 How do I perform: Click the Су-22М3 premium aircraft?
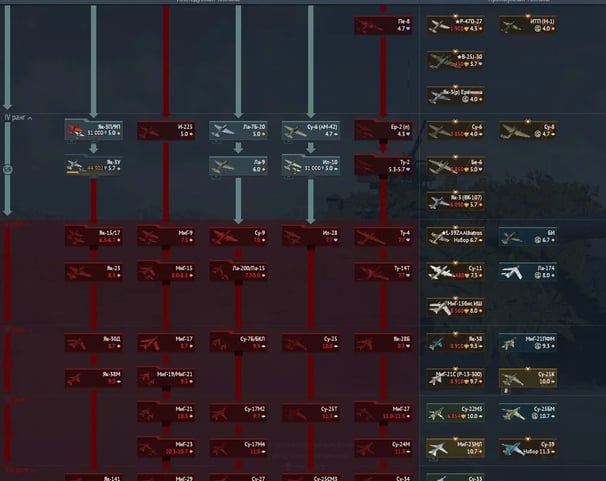[x=456, y=412]
